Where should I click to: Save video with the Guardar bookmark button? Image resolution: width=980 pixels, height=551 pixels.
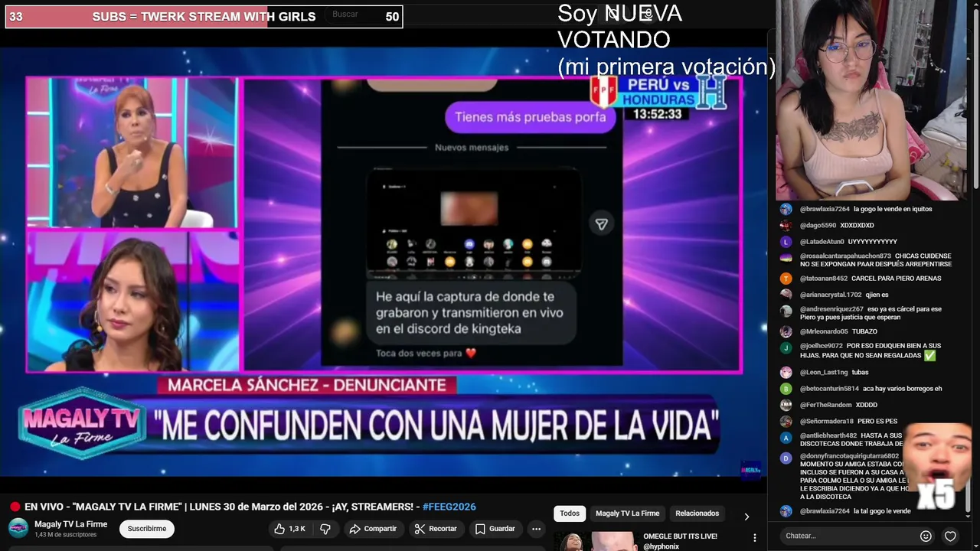[x=495, y=529]
